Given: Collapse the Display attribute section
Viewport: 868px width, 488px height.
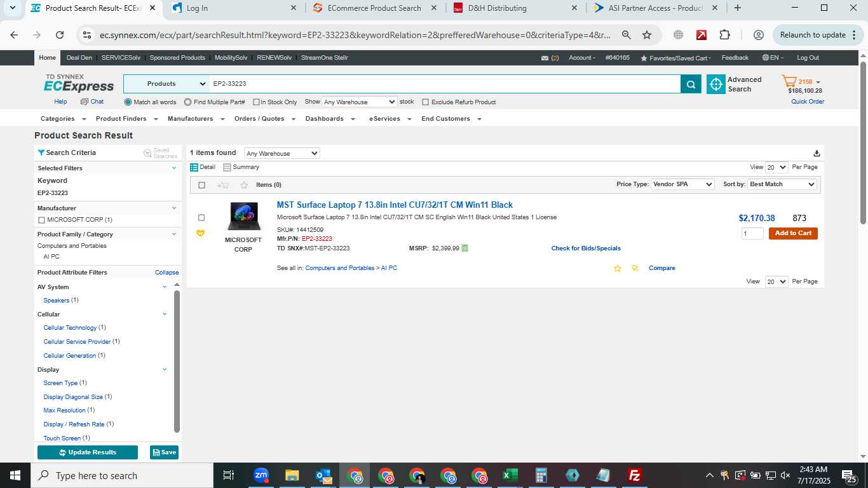Looking at the screenshot, I should 165,369.
